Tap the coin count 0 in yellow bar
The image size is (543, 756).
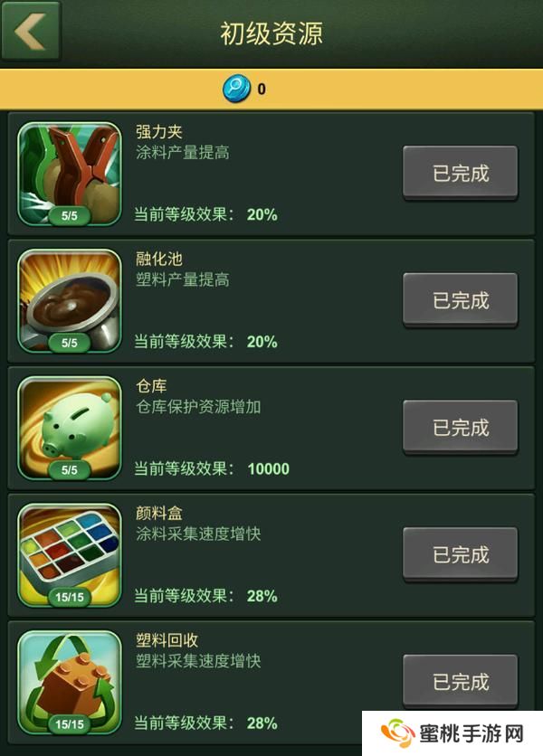coord(262,90)
